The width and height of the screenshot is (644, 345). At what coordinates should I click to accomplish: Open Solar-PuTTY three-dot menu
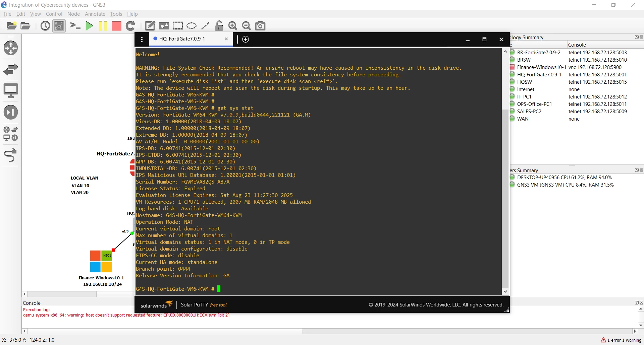point(142,40)
